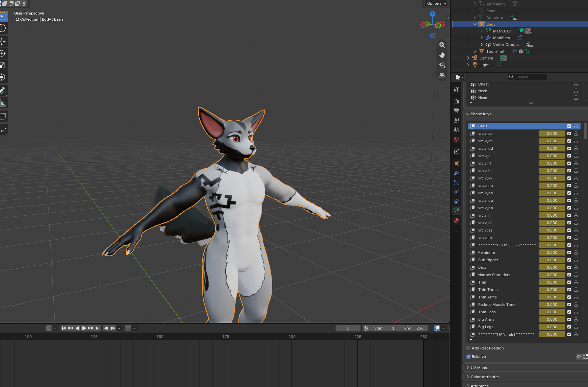The width and height of the screenshot is (588, 387).
Task: Click the Thin shape key value slider
Action: [x=552, y=282]
